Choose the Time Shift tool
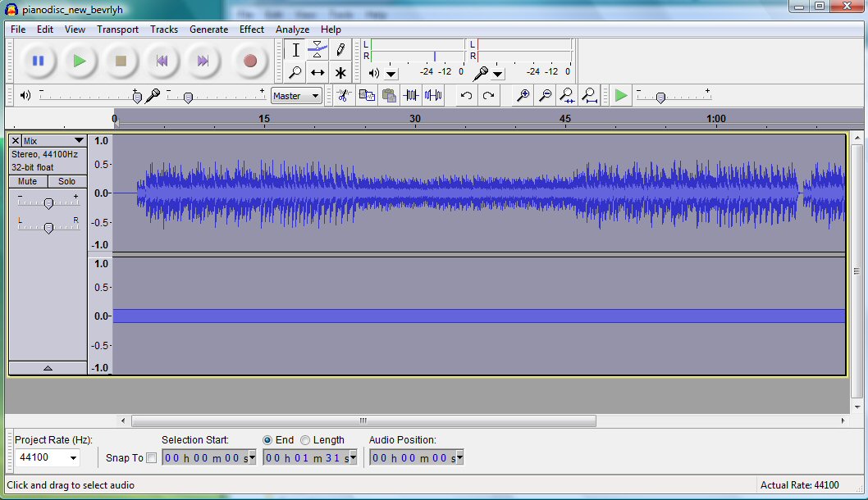Image resolution: width=868 pixels, height=500 pixels. coord(318,73)
